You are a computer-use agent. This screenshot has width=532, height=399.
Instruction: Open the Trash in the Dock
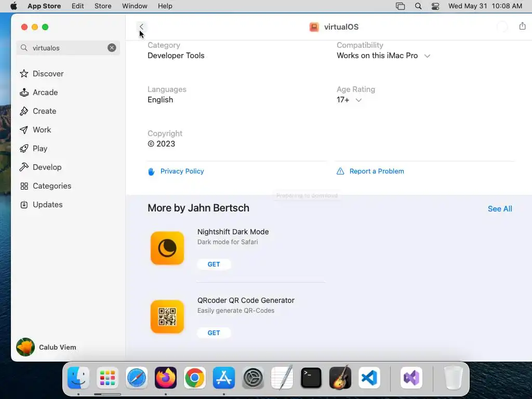pyautogui.click(x=454, y=378)
